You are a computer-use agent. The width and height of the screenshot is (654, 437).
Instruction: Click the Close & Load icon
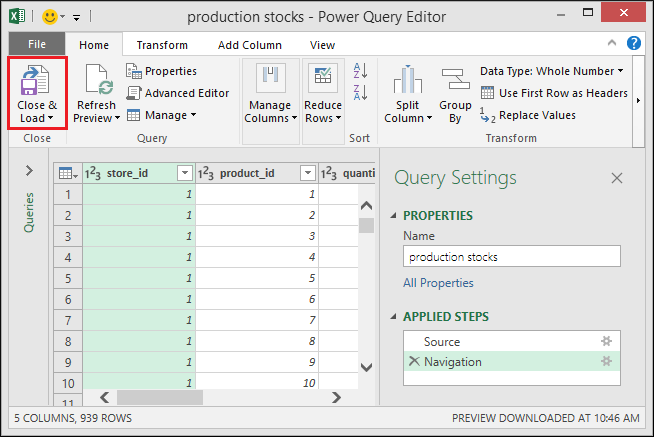coord(35,80)
